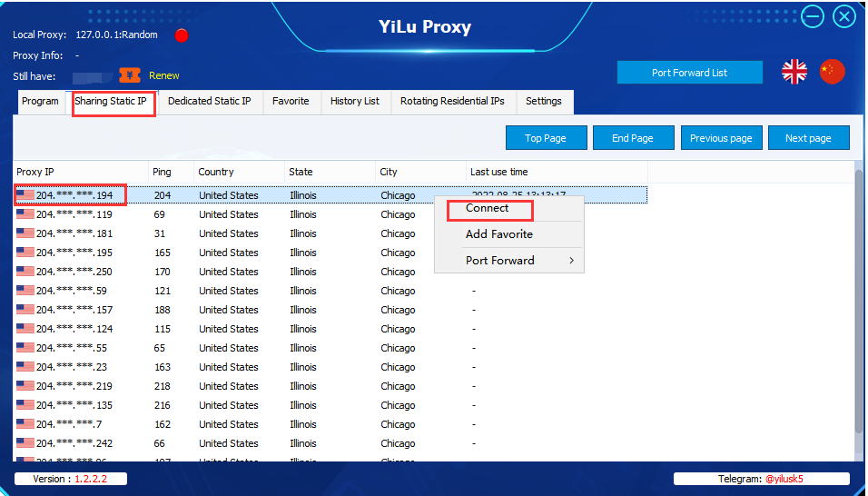Select proxy row 204.***.***.194
This screenshot has width=868, height=496.
pos(330,195)
